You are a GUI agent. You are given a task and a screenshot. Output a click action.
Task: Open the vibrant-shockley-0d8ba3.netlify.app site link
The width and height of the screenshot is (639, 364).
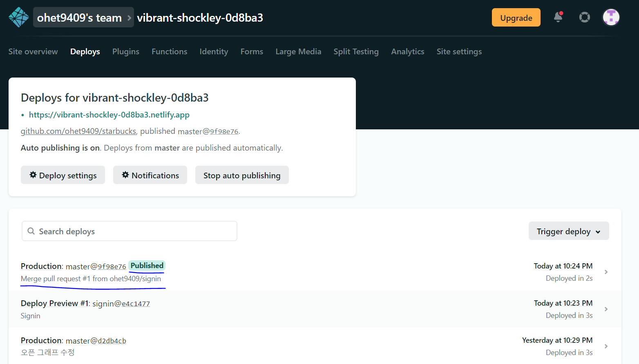[x=109, y=115]
